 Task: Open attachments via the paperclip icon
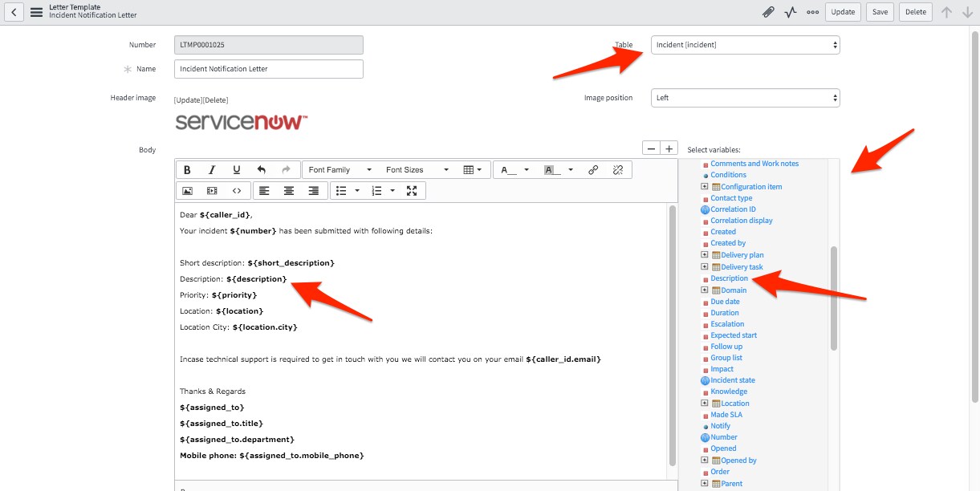pos(768,12)
